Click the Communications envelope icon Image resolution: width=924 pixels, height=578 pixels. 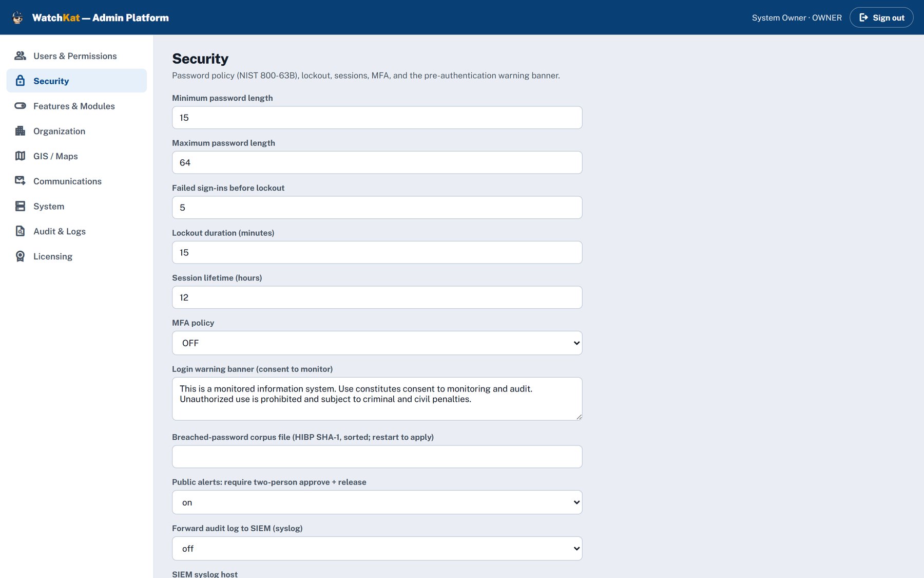click(20, 181)
